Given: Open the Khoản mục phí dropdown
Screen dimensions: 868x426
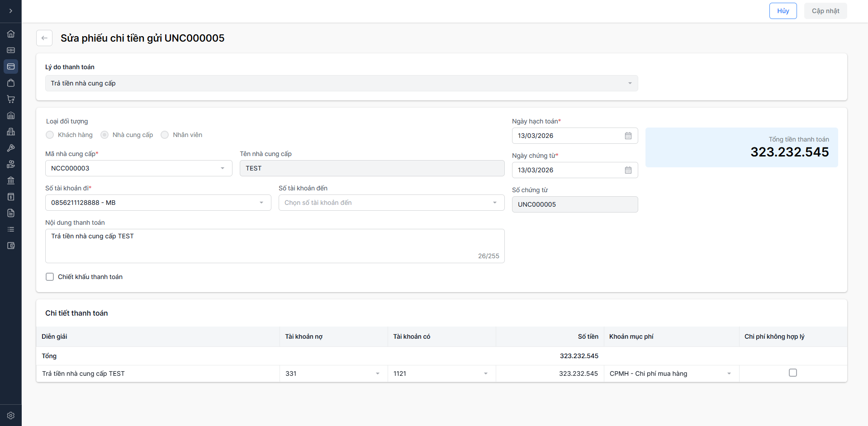Looking at the screenshot, I should pyautogui.click(x=671, y=374).
